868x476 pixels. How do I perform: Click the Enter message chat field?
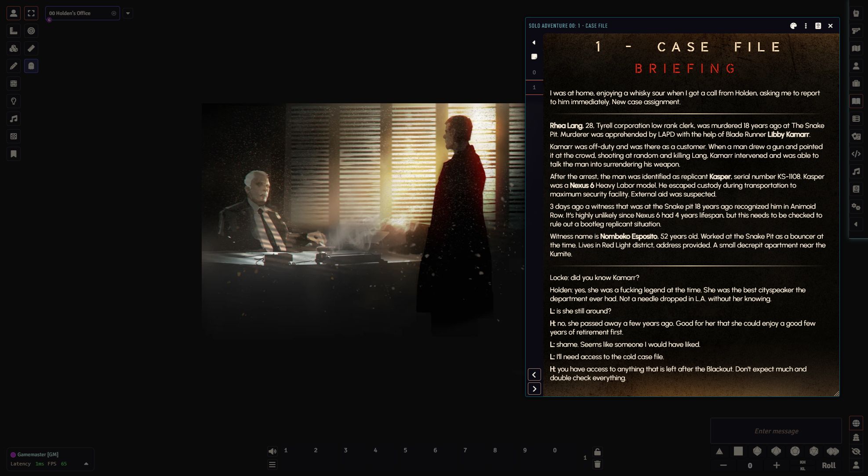click(x=776, y=431)
